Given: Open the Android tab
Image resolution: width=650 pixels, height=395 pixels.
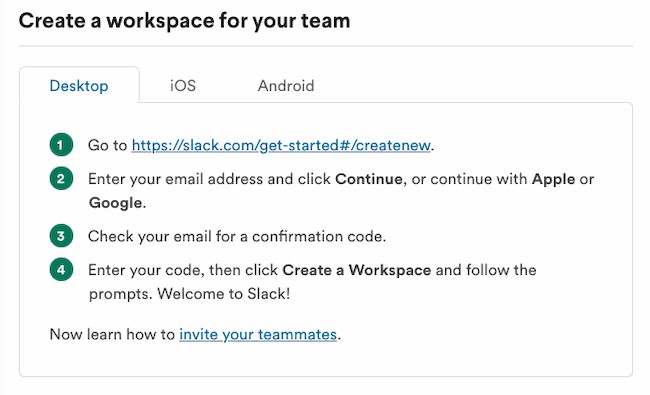Looking at the screenshot, I should coord(286,85).
